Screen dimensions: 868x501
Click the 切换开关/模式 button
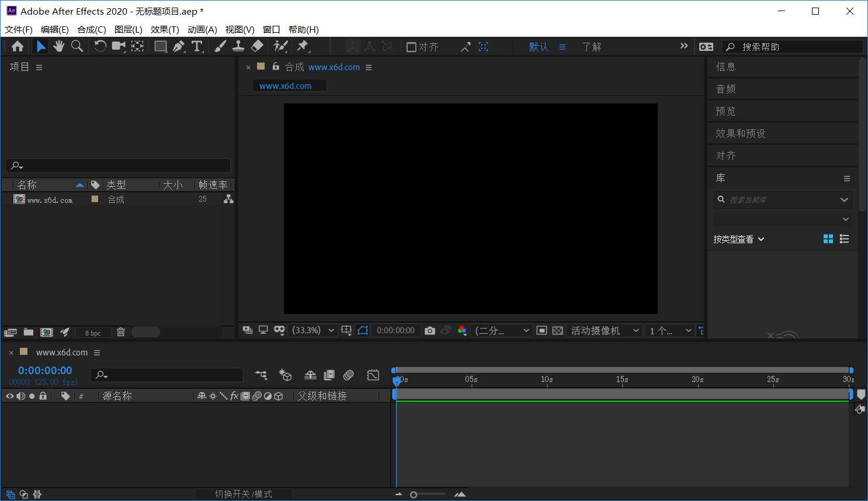pyautogui.click(x=244, y=494)
